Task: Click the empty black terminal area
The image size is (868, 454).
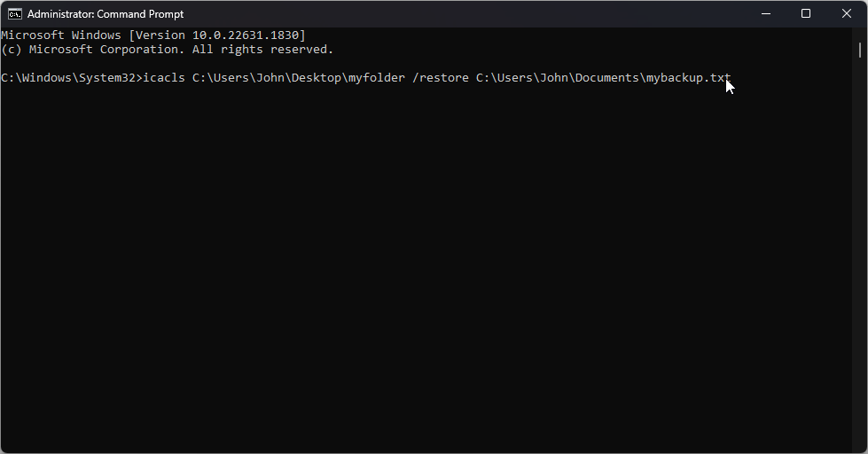Action: (426, 266)
